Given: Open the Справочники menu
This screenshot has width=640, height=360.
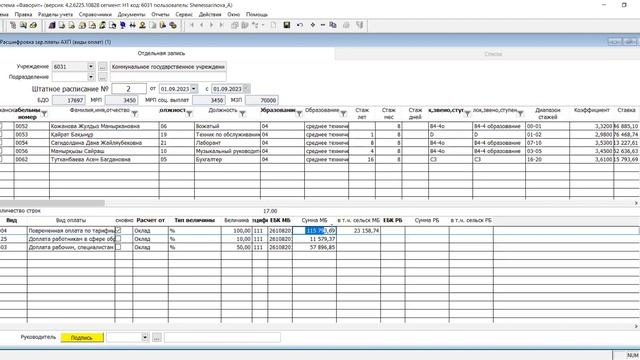Looking at the screenshot, I should (95, 14).
